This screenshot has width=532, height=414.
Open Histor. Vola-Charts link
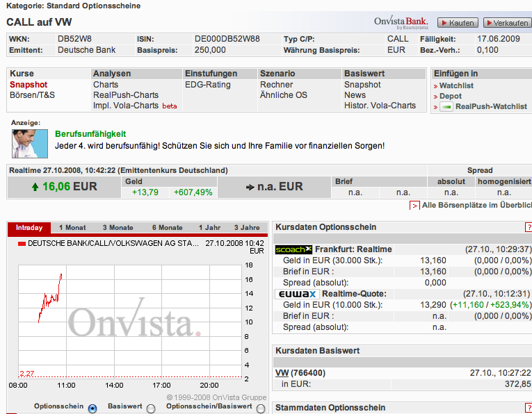point(380,106)
